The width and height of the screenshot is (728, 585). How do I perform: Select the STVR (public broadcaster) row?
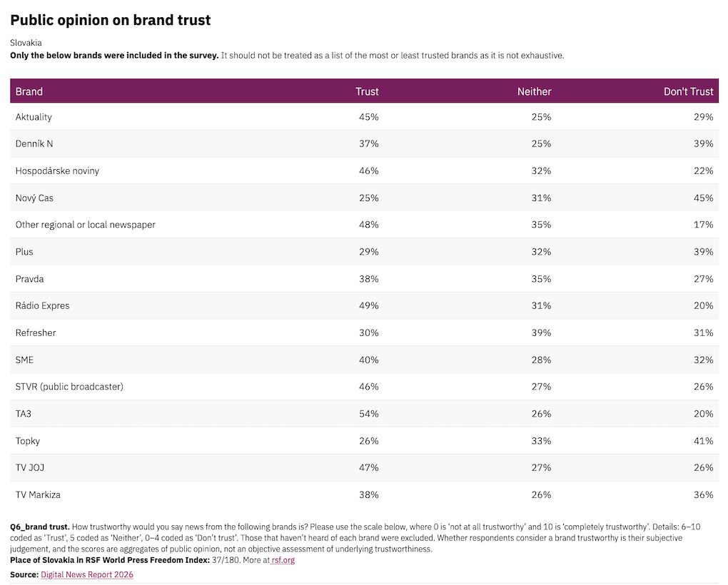tap(364, 387)
